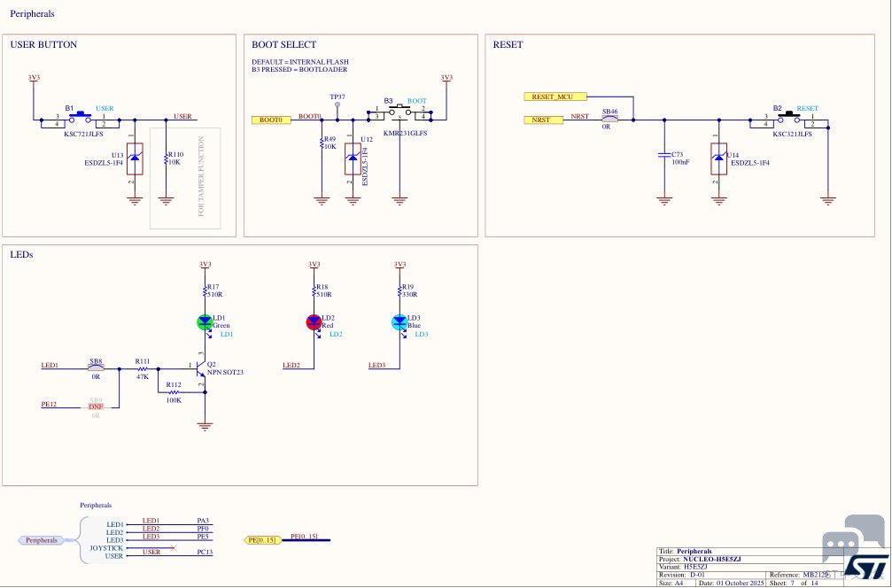Viewport: 892px width, 588px height.
Task: Click the "DEFAULT = INTERNAL FLASH" note
Action: [x=300, y=61]
